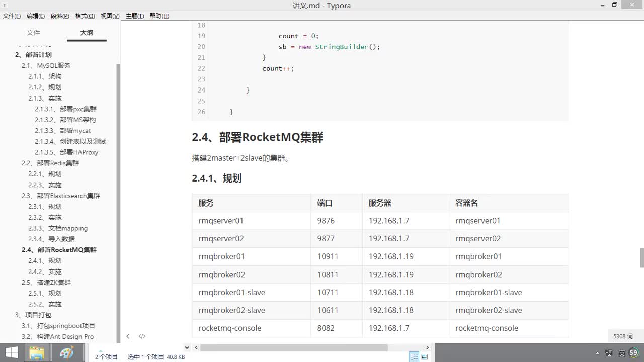Click the Explorer horizontal scrollbar left arrow

[196, 347]
